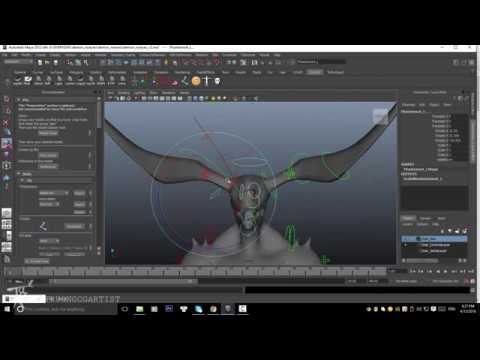Open the viewport Lighting menu

[x=140, y=93]
